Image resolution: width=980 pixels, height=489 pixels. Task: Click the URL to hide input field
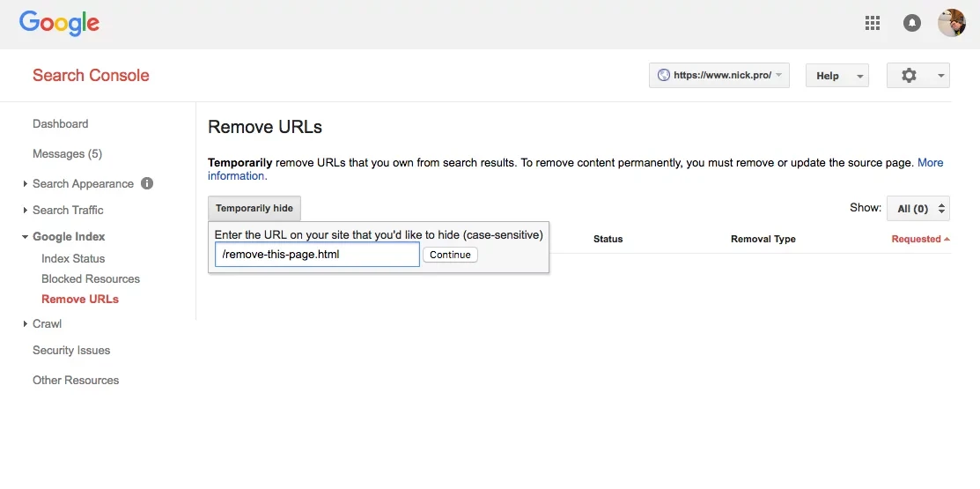click(317, 255)
